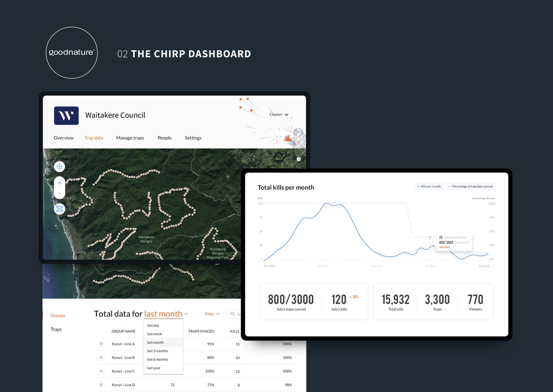Screen dimensions: 553x392
Task: Go to the People tab
Action: (x=165, y=138)
